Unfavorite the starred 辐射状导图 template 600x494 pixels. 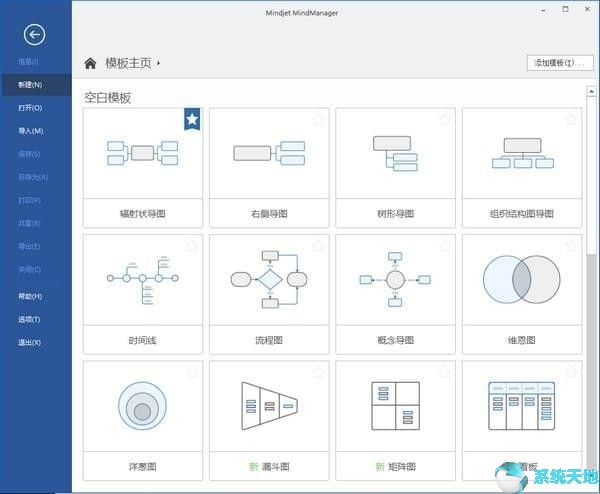pyautogui.click(x=192, y=119)
